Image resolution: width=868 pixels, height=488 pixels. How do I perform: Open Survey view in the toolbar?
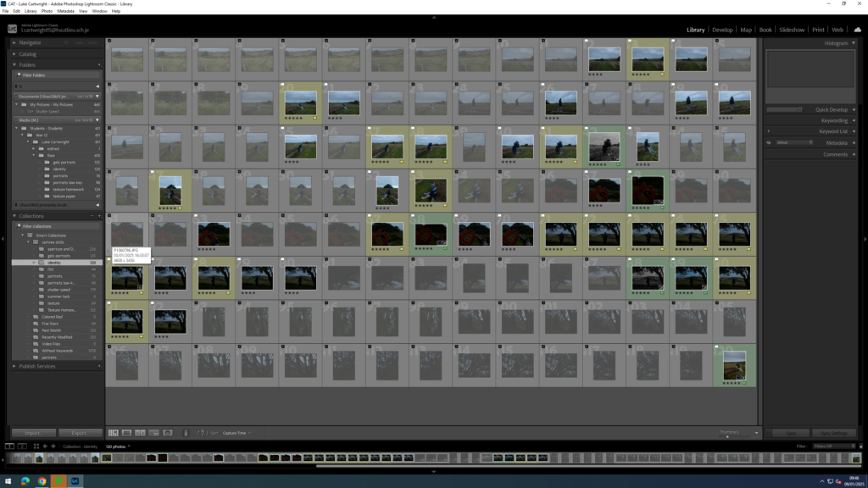pos(154,433)
